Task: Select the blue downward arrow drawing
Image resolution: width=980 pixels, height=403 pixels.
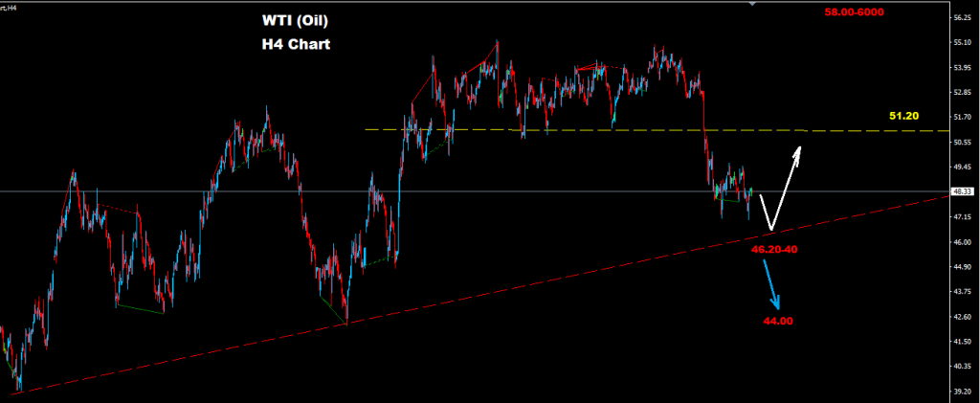Action: coord(770,285)
